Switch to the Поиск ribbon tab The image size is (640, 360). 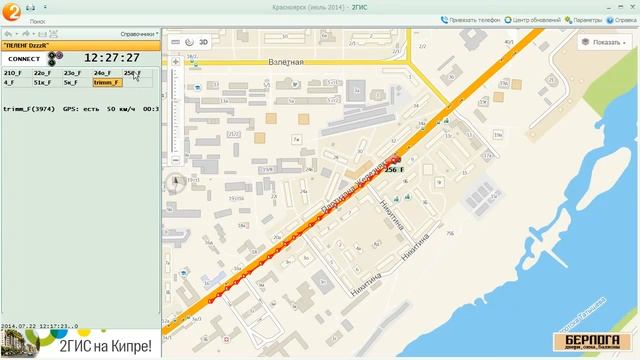[x=37, y=22]
